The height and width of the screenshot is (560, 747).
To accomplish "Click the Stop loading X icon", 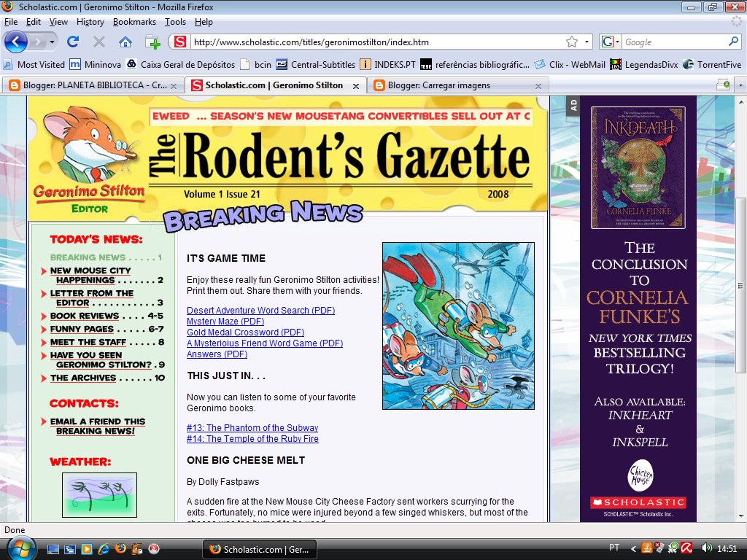I will click(x=99, y=42).
